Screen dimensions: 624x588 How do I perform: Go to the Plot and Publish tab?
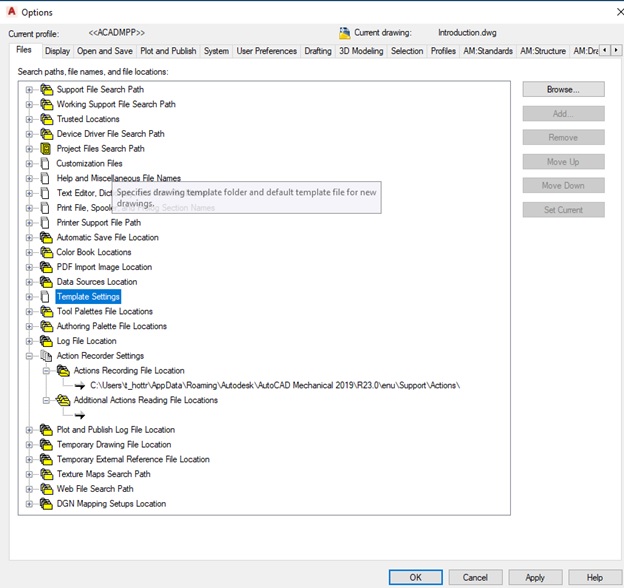point(168,51)
